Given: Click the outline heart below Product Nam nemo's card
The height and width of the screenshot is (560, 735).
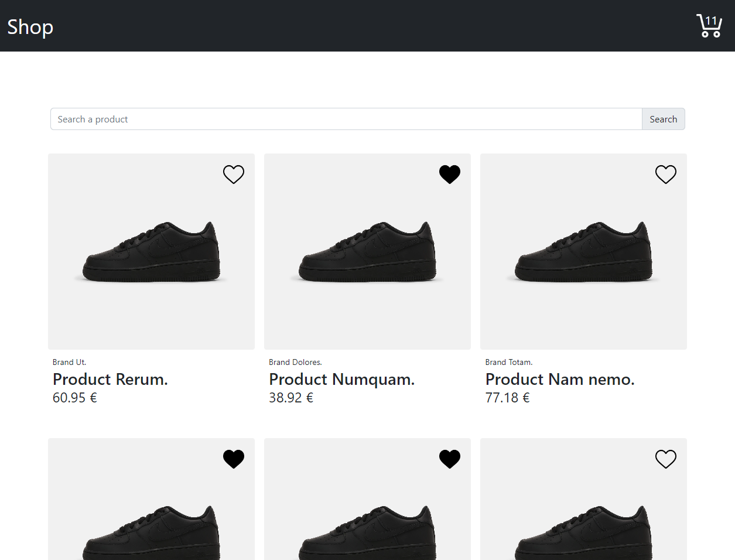Looking at the screenshot, I should click(665, 459).
